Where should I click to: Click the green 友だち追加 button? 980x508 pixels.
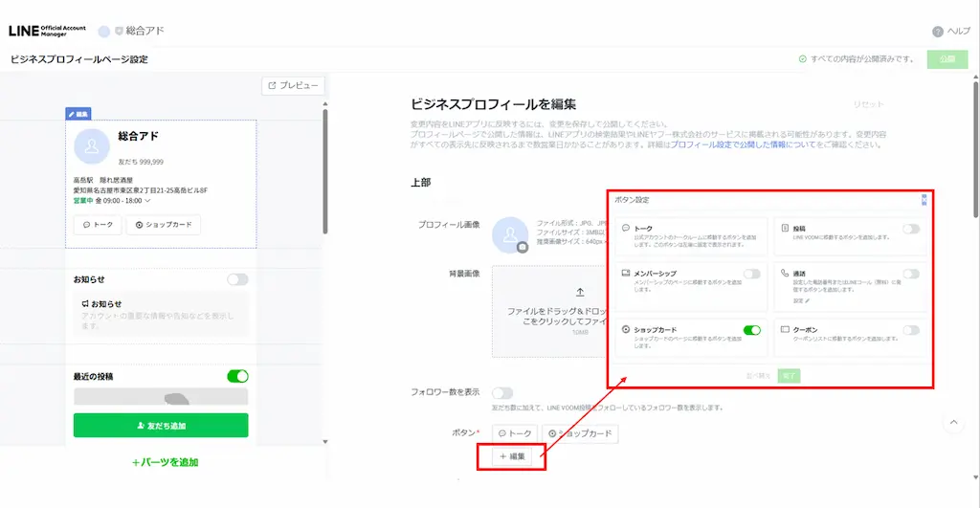tap(161, 426)
